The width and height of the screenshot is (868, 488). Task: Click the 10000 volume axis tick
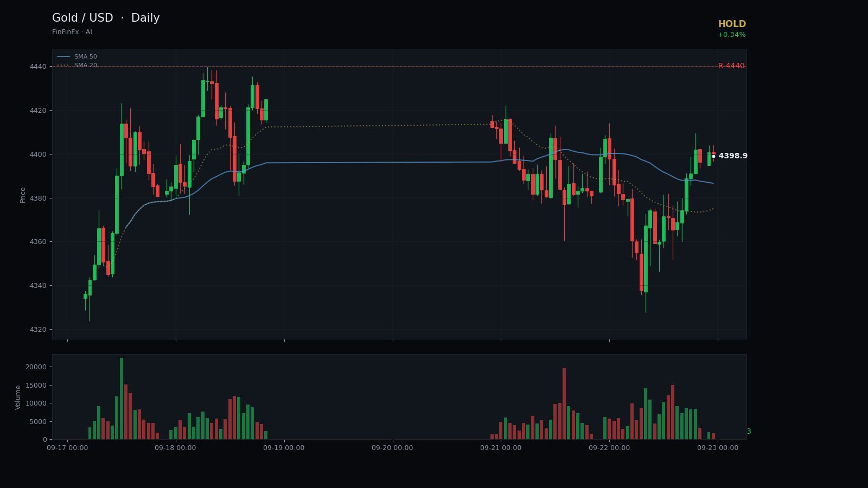36,403
